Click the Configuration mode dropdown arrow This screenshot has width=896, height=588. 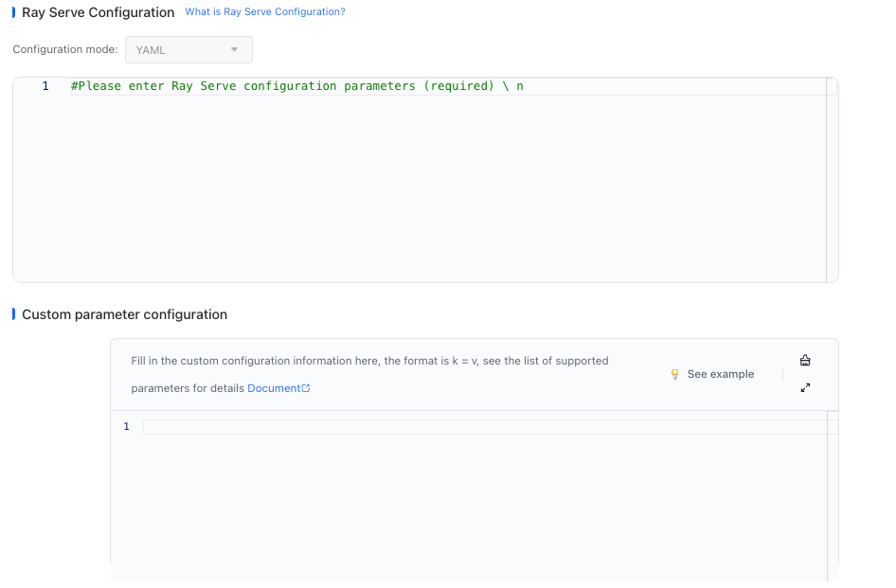pos(234,49)
